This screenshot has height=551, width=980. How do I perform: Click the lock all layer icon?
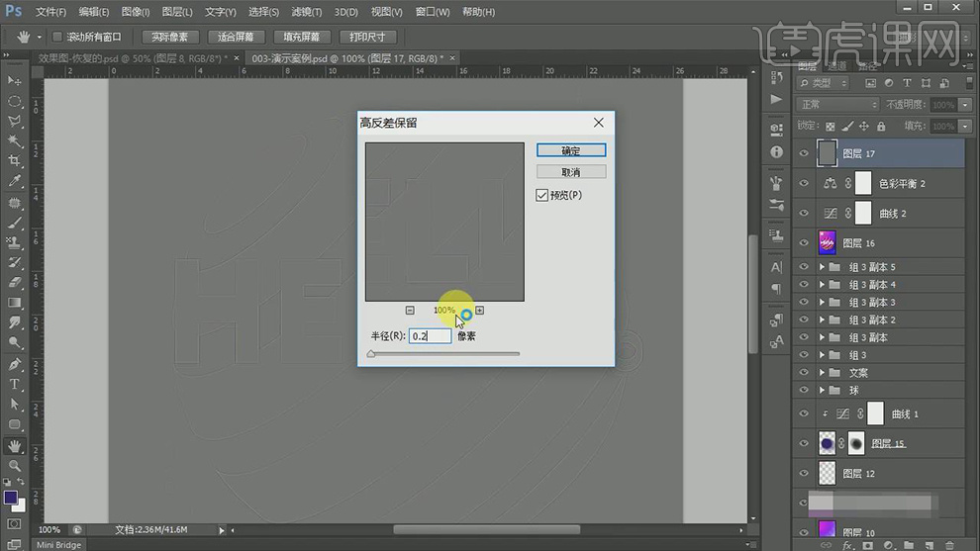(881, 127)
